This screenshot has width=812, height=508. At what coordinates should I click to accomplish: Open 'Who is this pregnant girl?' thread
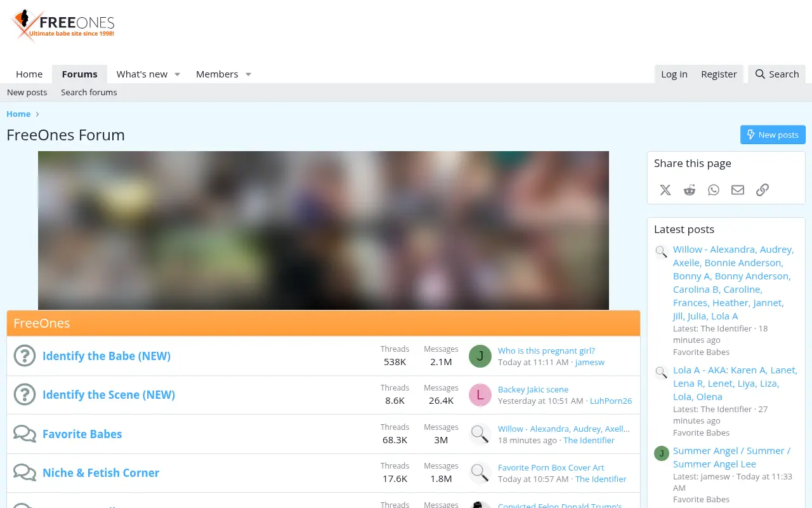[x=546, y=351]
